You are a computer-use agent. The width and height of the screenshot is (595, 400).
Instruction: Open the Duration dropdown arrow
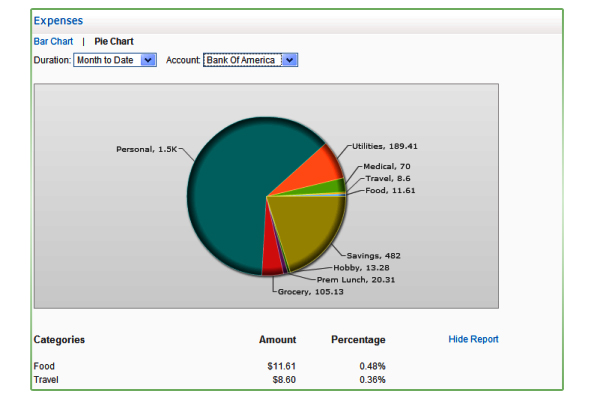[x=148, y=60]
